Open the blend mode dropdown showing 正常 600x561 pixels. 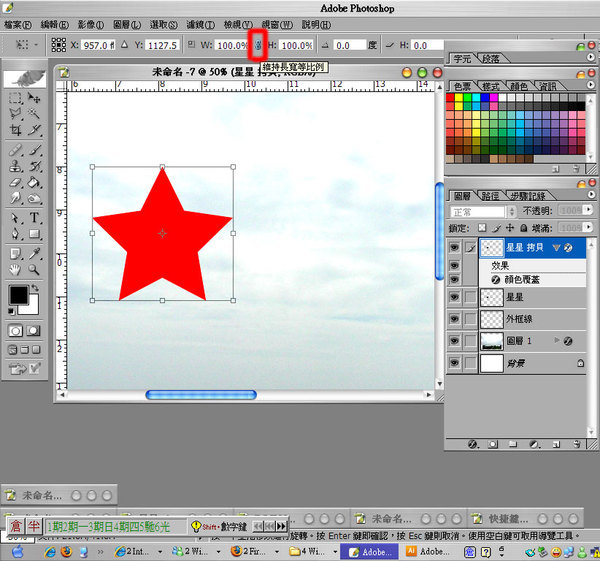point(478,212)
